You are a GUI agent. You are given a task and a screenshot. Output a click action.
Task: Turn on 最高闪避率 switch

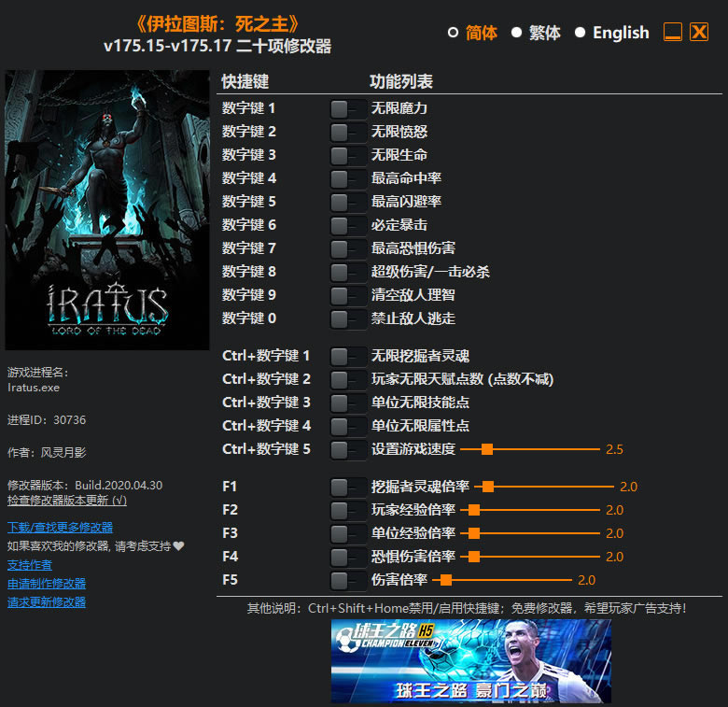[x=348, y=203]
